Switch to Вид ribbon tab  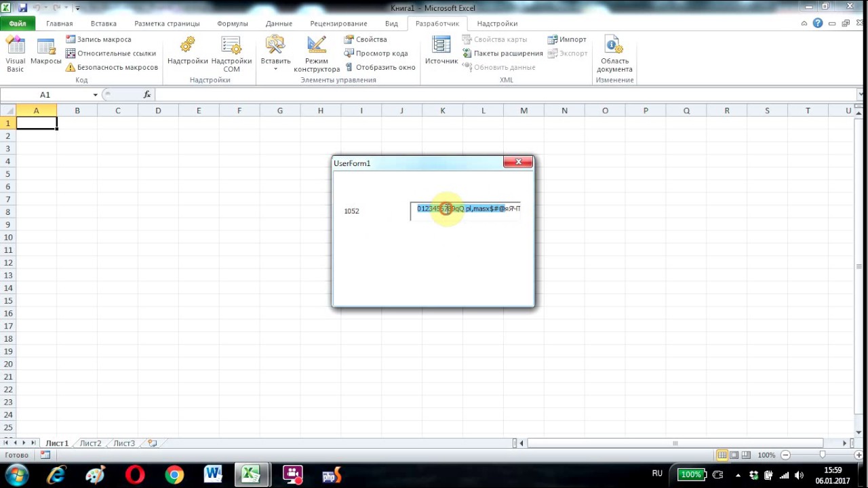391,23
